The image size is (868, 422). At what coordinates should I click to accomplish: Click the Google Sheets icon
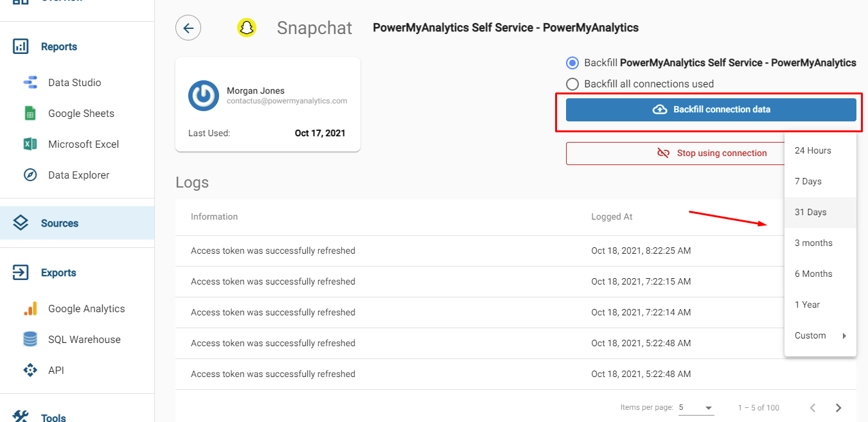[30, 114]
